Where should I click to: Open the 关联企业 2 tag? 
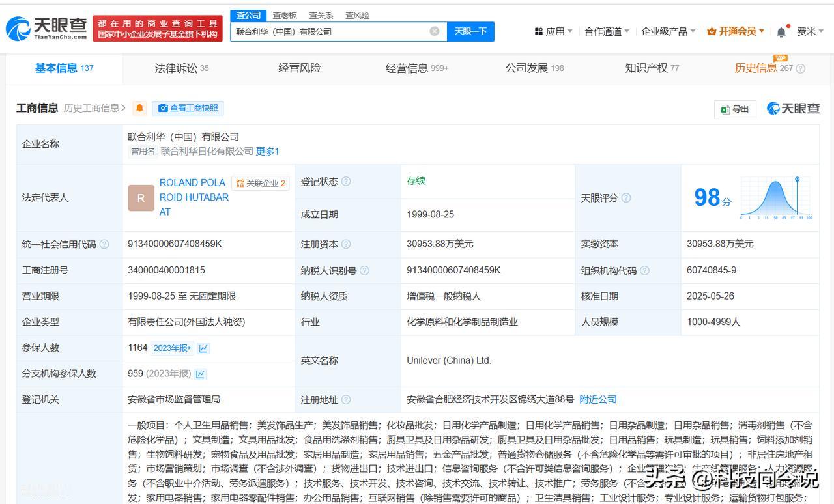click(x=261, y=184)
